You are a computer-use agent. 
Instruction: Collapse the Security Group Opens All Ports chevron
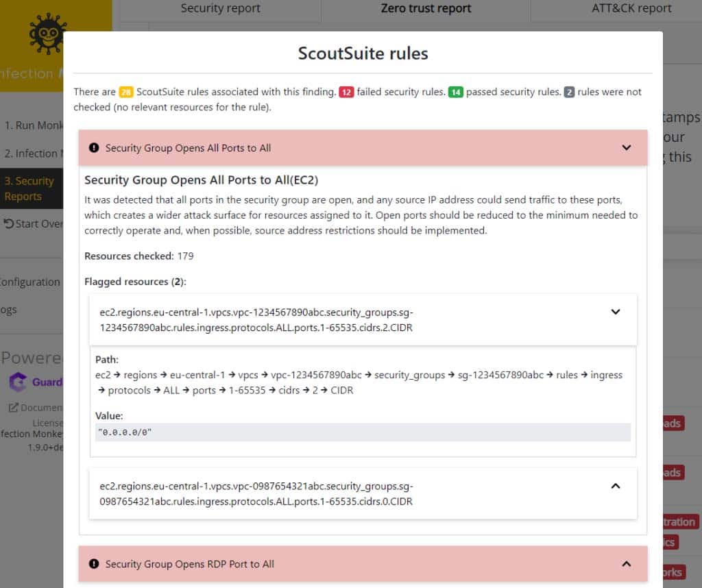pos(626,147)
